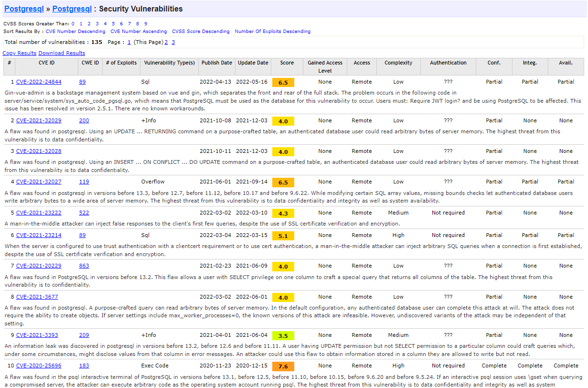Screen dimensions: 588x388
Task: Filter CVSS scores greater than 0
Action: pos(73,23)
